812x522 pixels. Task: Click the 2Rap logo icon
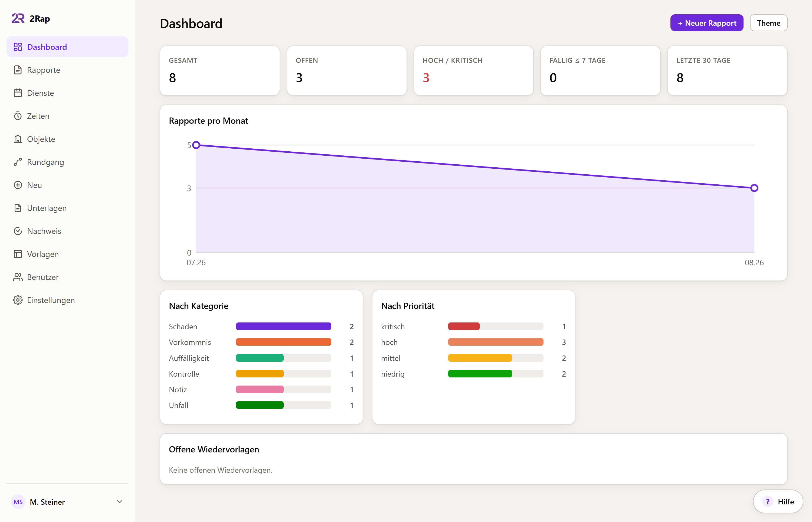point(18,18)
